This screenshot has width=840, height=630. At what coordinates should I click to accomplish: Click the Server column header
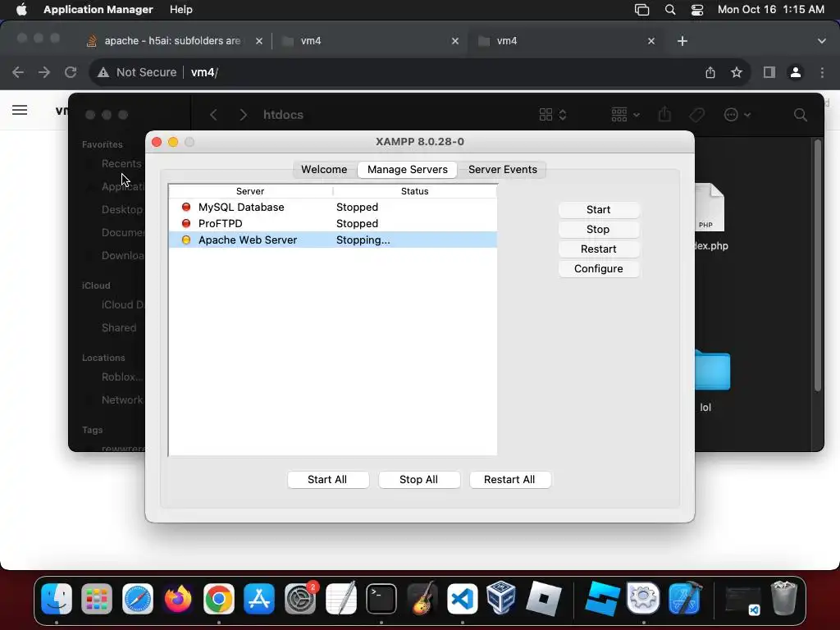point(250,191)
